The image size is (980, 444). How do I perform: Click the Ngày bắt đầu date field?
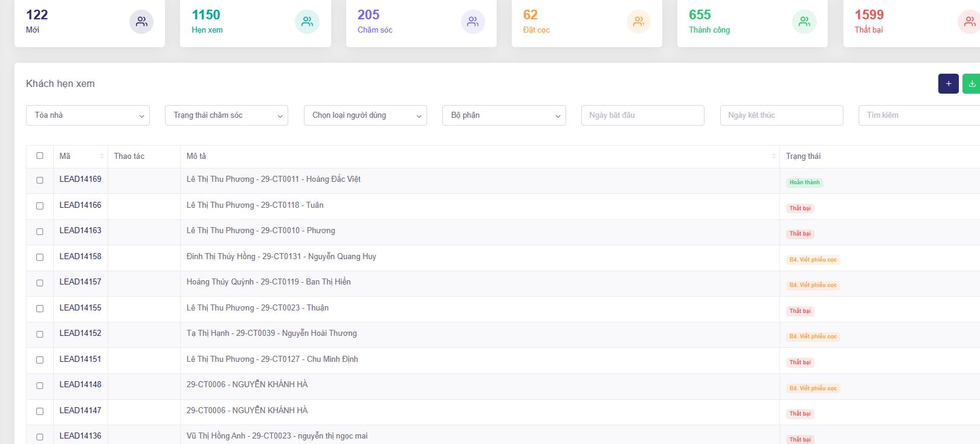[642, 115]
